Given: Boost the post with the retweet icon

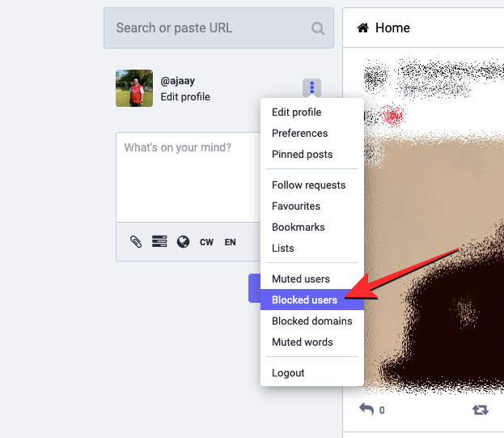Looking at the screenshot, I should (481, 410).
